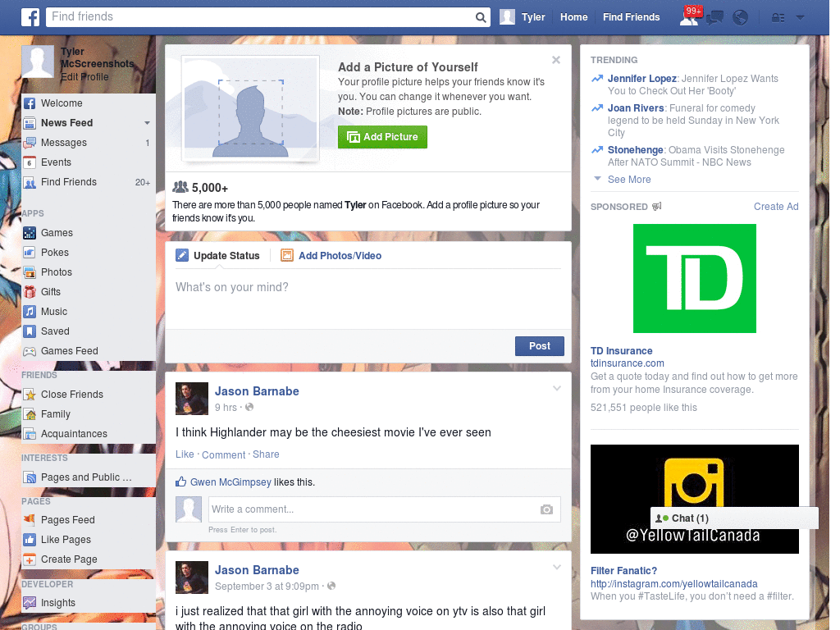The image size is (840, 630).
Task: Click the Games Feed controller icon
Action: pyautogui.click(x=30, y=351)
